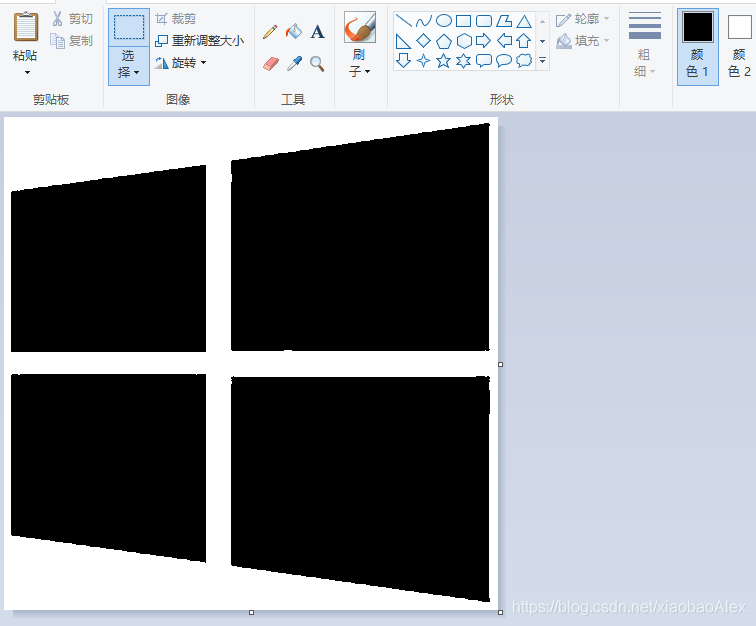Grab the canvas bottom-edge resize handle
Image resolution: width=756 pixels, height=626 pixels.
[x=251, y=612]
